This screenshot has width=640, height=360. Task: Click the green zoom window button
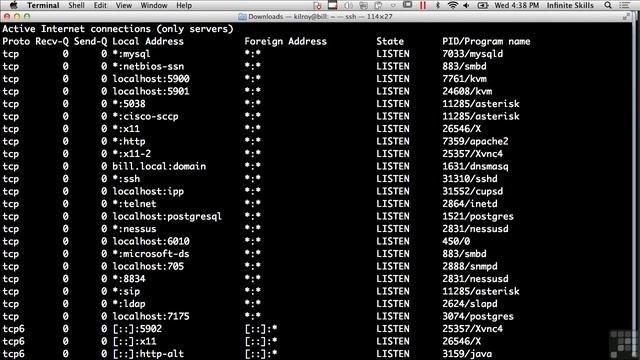[x=27, y=17]
